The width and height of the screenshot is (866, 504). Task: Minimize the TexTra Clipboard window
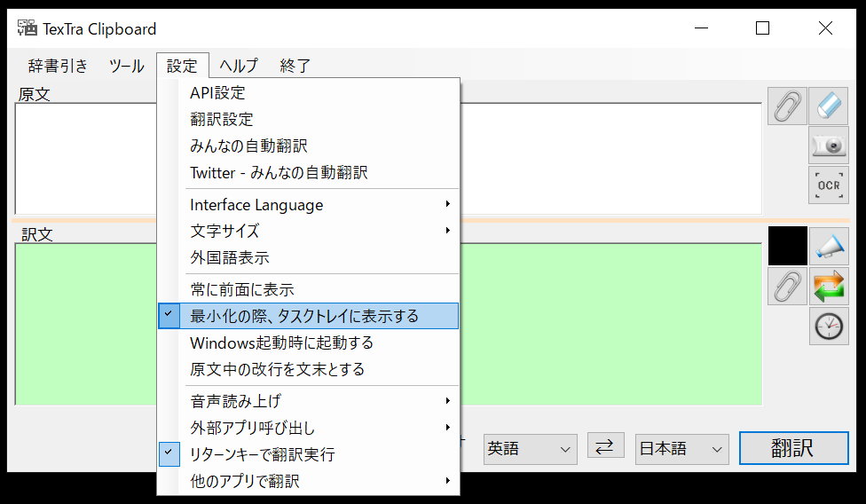point(702,28)
